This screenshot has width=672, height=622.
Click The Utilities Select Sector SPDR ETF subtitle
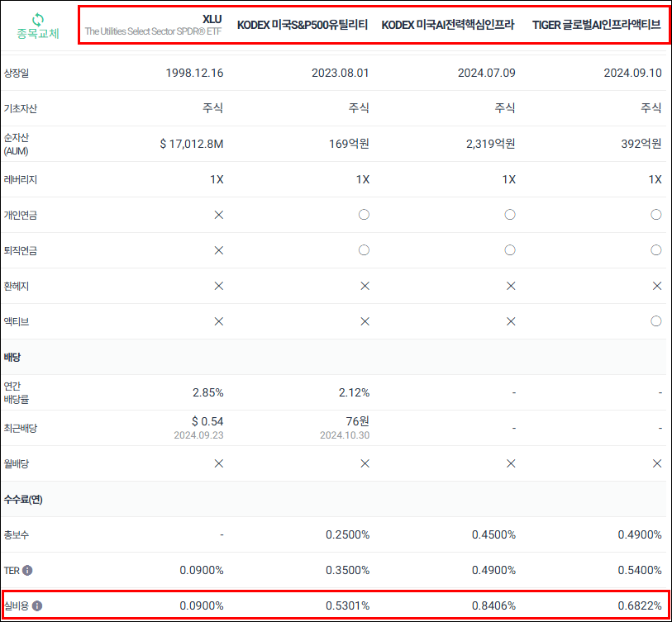(153, 31)
